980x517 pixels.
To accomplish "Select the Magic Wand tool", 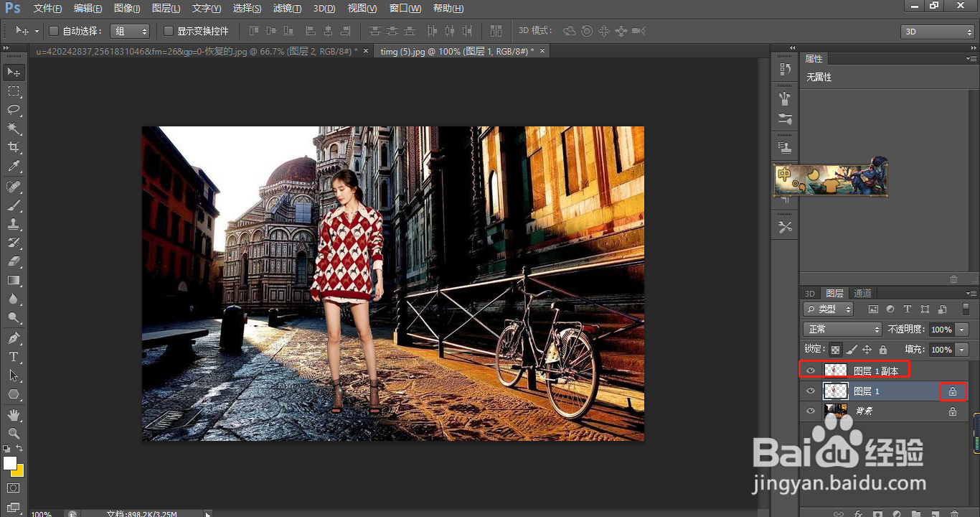I will click(14, 129).
